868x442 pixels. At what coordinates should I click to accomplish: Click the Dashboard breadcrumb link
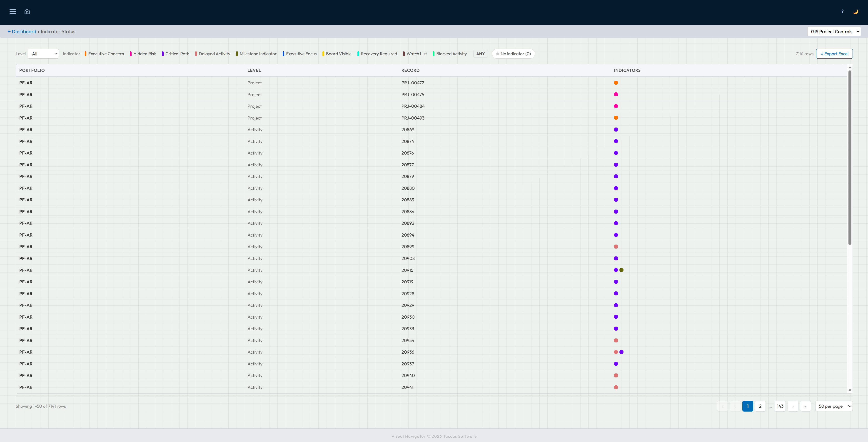click(x=22, y=32)
